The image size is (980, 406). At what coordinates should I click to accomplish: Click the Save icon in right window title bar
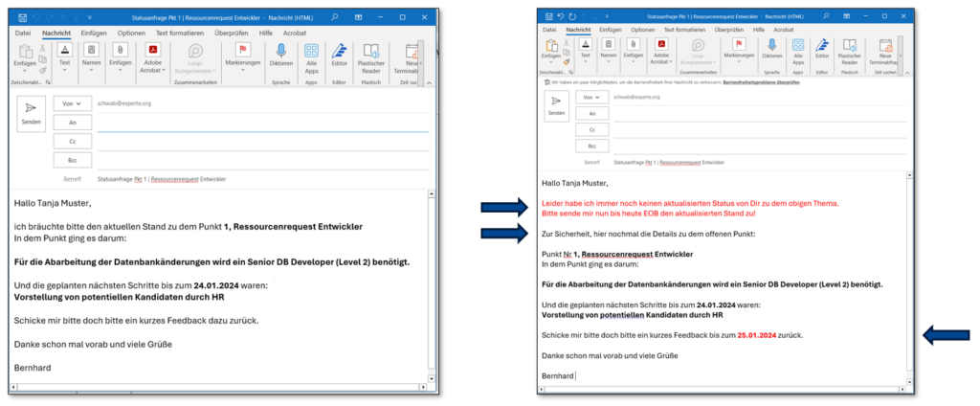click(x=548, y=15)
